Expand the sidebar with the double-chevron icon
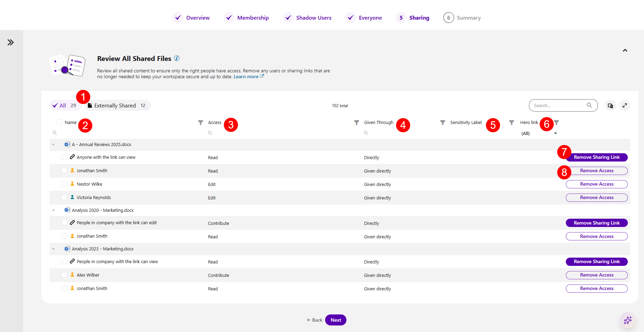The image size is (644, 332). (11, 42)
